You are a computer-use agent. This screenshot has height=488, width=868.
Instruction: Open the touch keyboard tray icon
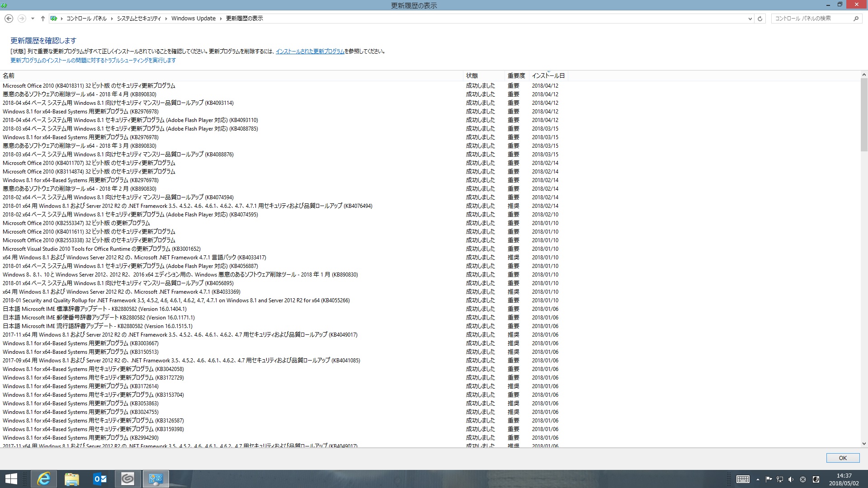pyautogui.click(x=743, y=479)
